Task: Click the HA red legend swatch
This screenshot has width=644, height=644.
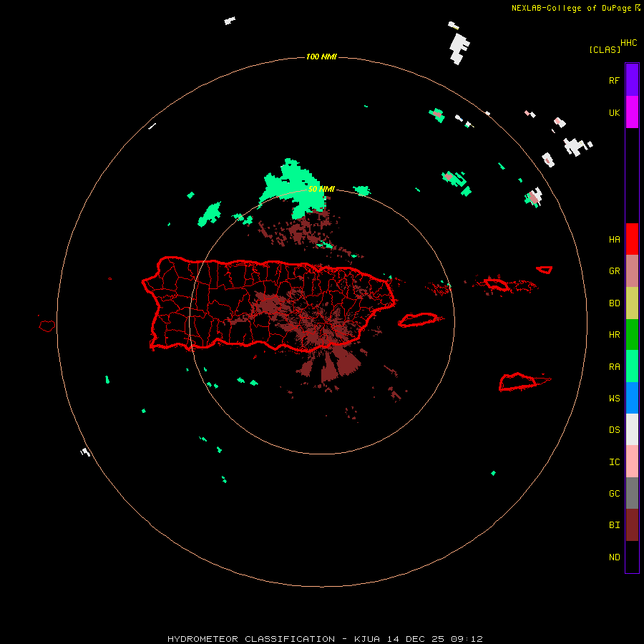Action: coord(632,239)
